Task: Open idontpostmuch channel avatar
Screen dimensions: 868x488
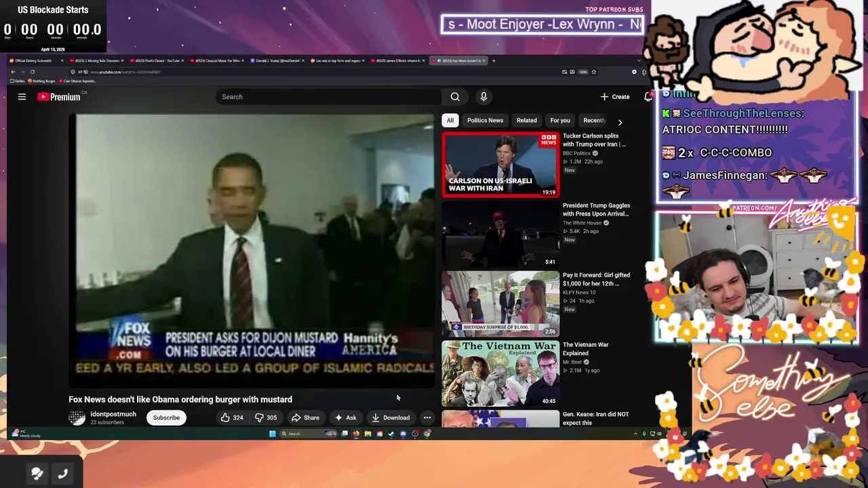Action: click(x=77, y=418)
